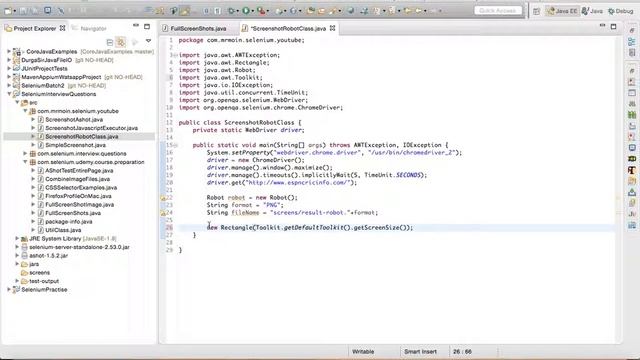Select FirefoxProfileOnMac.java in the tree
This screenshot has height=360, width=640.
click(x=78, y=196)
